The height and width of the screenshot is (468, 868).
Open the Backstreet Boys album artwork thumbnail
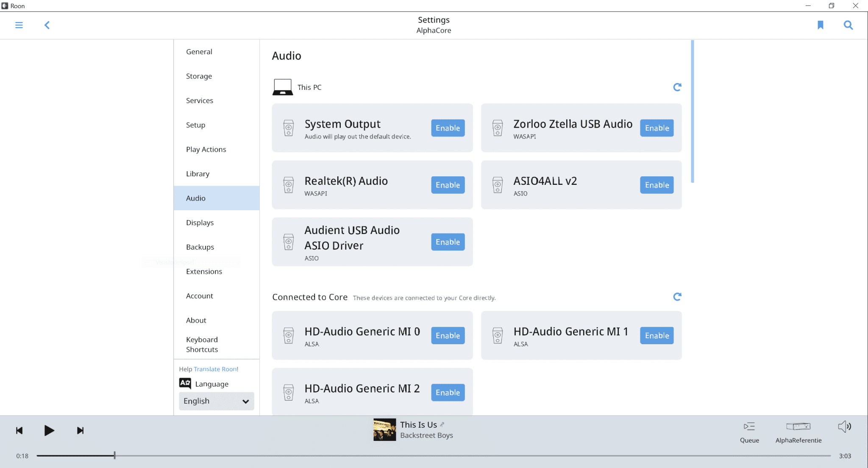pos(385,430)
